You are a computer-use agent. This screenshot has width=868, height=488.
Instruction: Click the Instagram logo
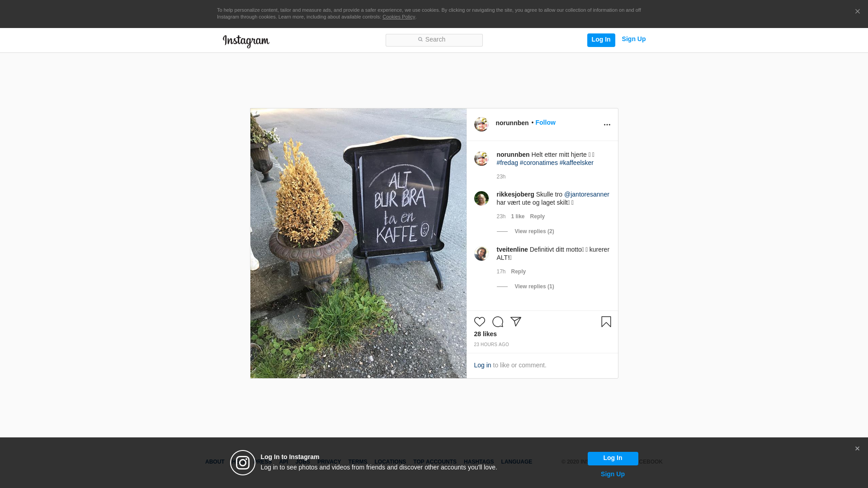[246, 41]
